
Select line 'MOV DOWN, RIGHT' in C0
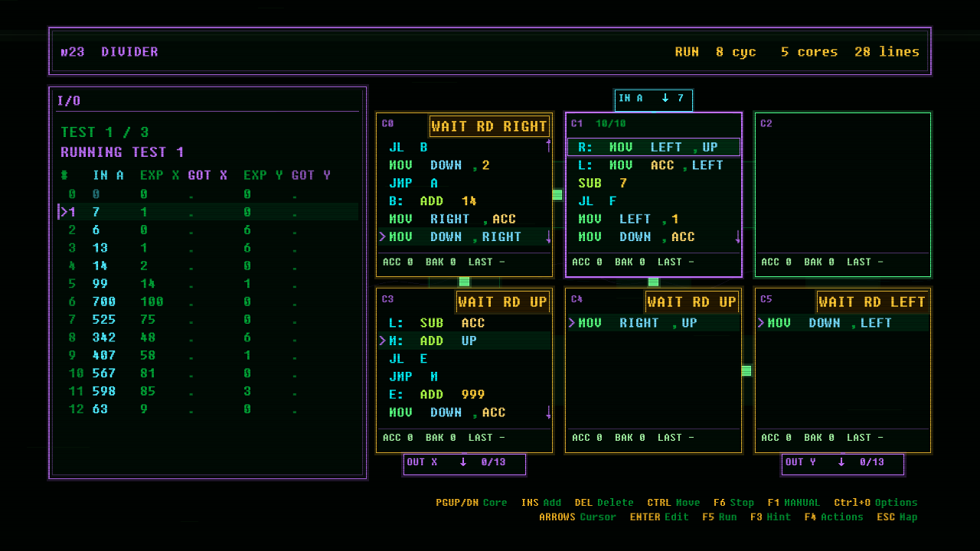tap(464, 236)
